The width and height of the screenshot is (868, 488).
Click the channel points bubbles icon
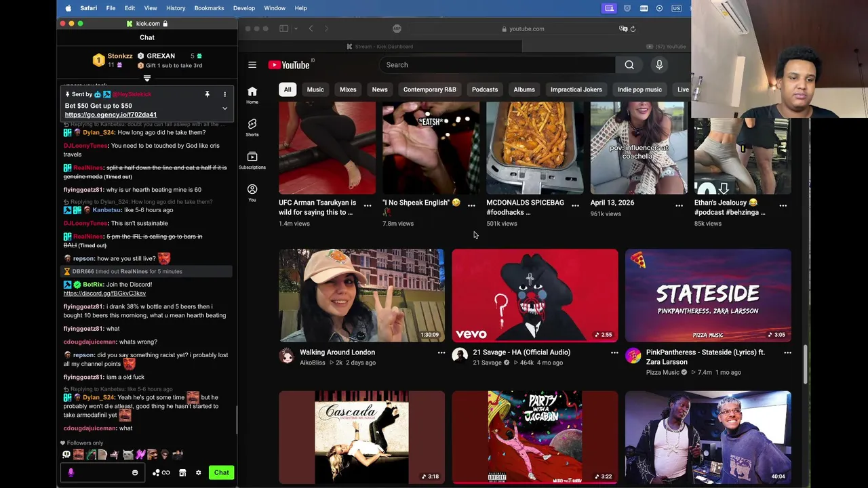157,472
